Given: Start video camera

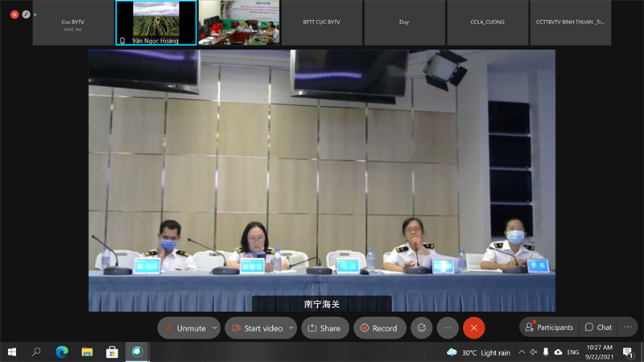Looking at the screenshot, I should click(x=257, y=328).
